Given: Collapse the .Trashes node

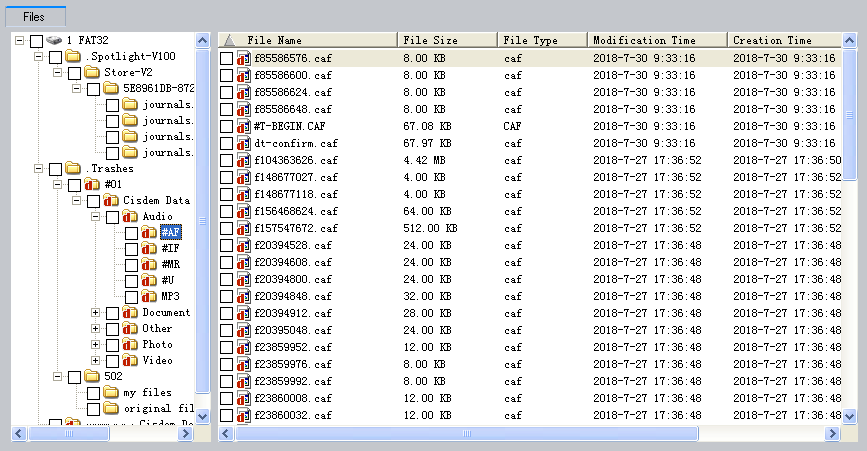Looking at the screenshot, I should (38, 168).
